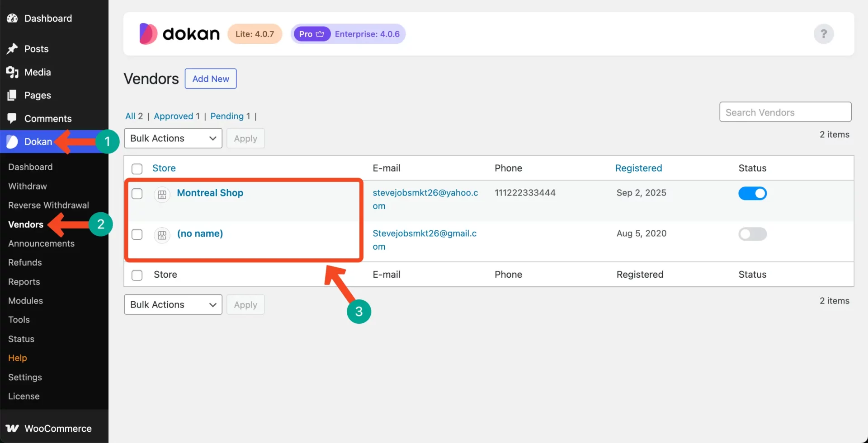Click phone number 111222333444
Viewport: 868px width, 443px height.
[x=525, y=193]
